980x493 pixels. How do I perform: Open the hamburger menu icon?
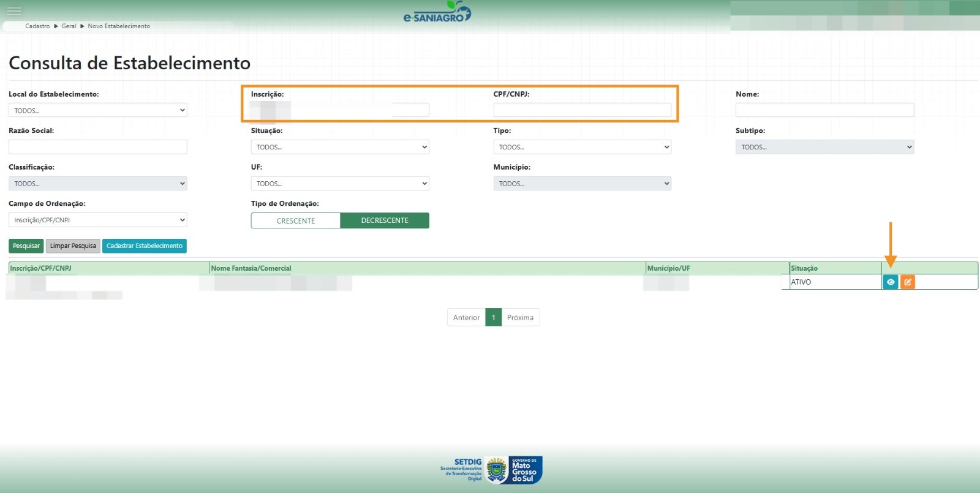[x=14, y=11]
